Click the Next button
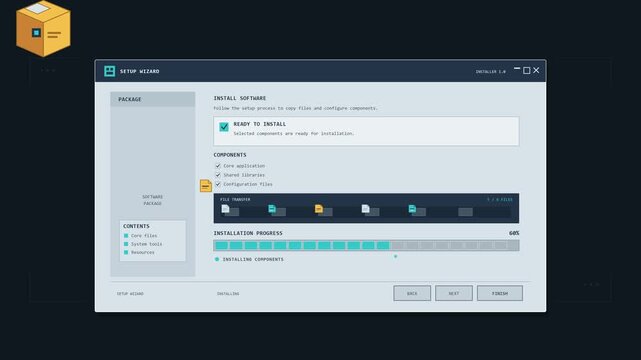The height and width of the screenshot is (360, 641). [454, 293]
